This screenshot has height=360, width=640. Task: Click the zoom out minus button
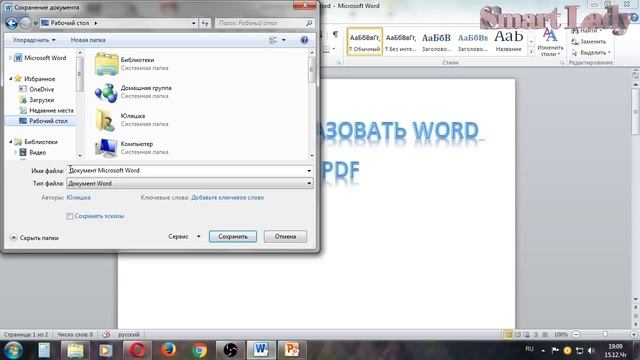click(x=576, y=334)
